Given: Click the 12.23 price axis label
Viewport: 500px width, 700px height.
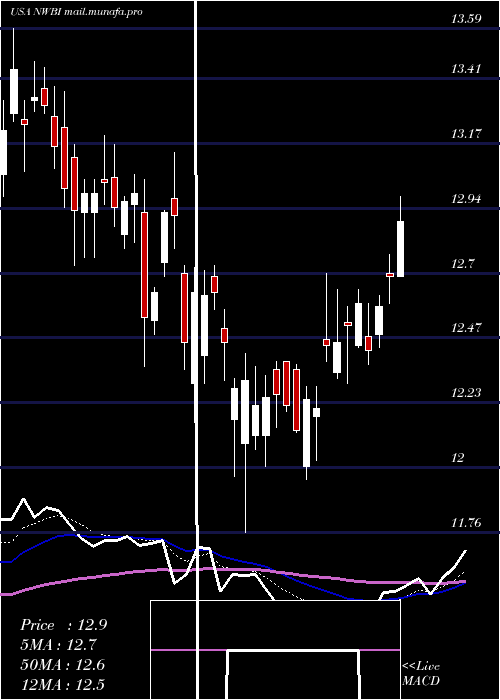Looking at the screenshot, I should click(x=467, y=393).
